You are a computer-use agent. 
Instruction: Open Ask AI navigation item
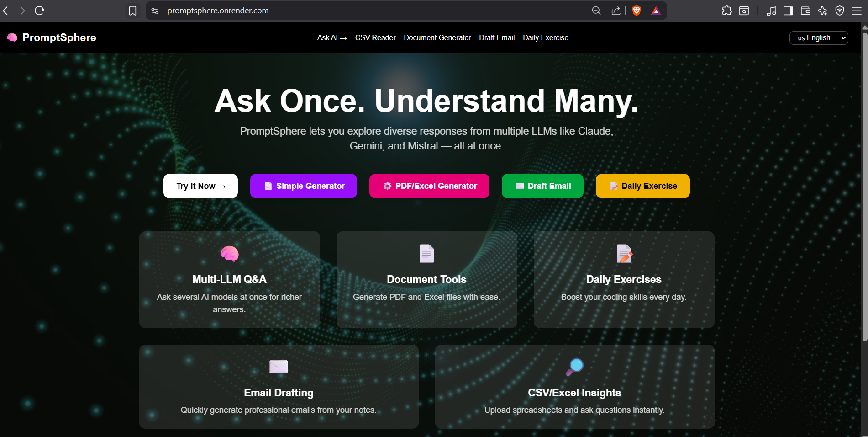coord(331,37)
